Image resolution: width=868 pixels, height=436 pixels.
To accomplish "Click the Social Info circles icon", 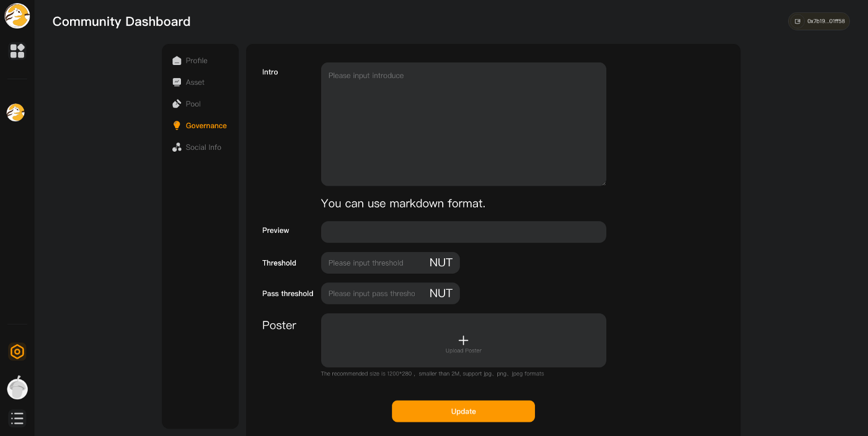I will [177, 147].
